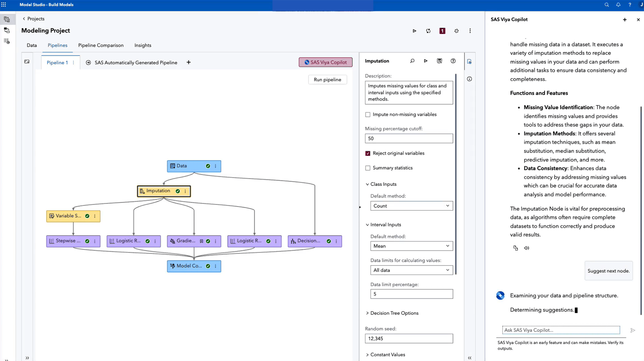Switch to the Pipeline Comparison tab
This screenshot has width=644, height=361.
101,45
